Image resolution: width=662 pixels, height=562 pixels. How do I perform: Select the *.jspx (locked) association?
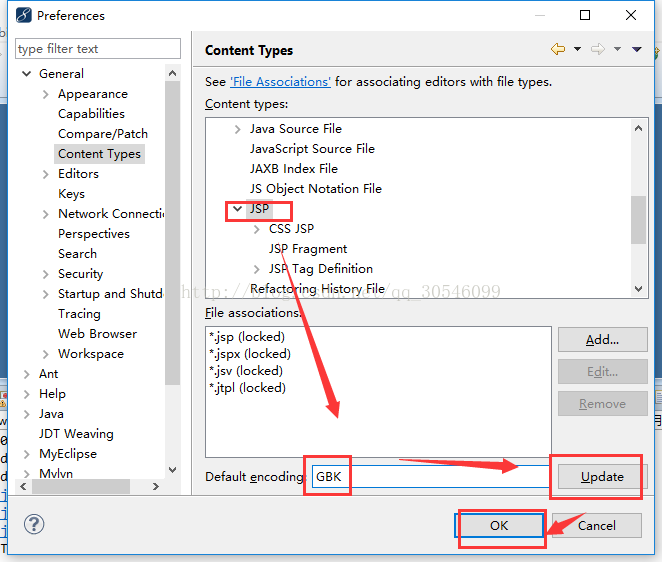[250, 354]
